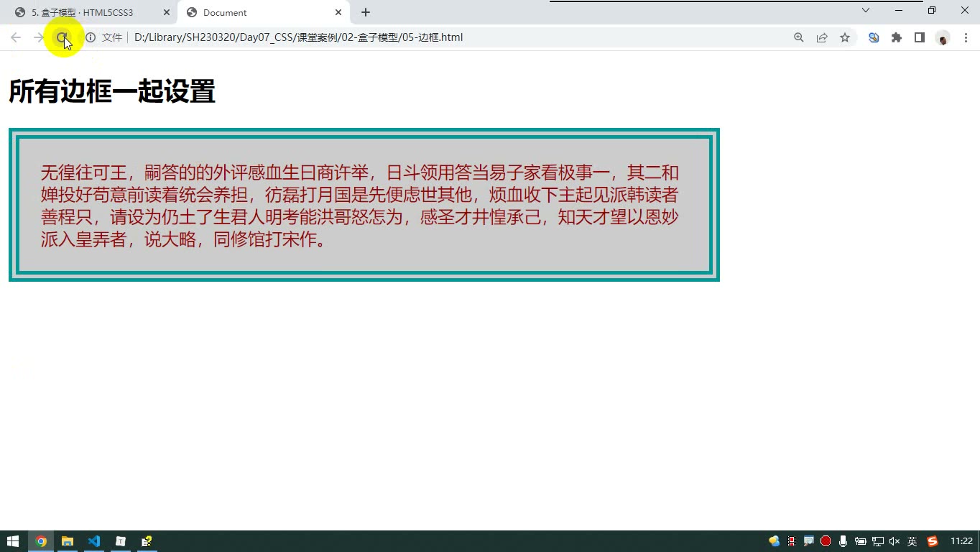Switch to Visual Studio Code in taskbar
Image resolution: width=980 pixels, height=552 pixels.
pos(94,541)
